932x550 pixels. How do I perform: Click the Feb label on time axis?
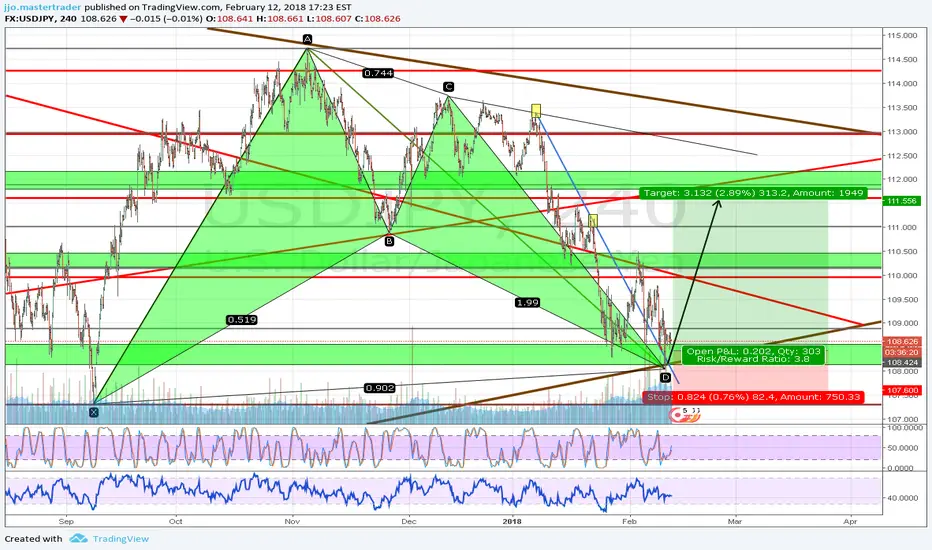coord(629,521)
